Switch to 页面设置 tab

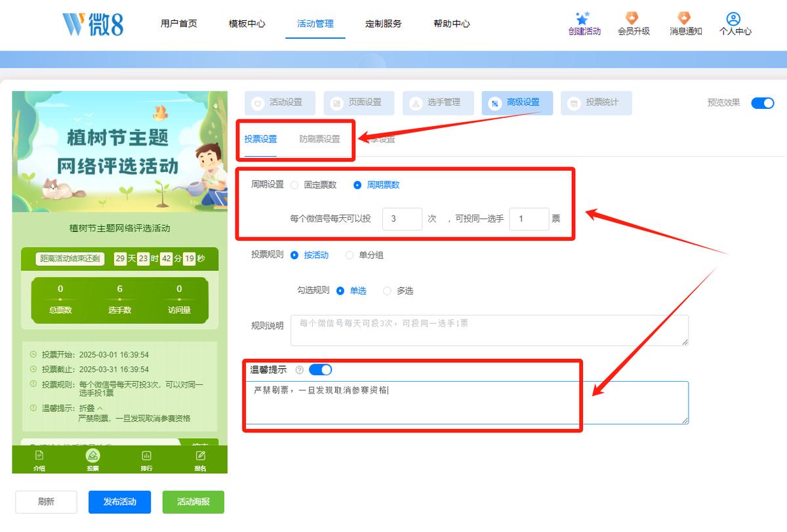[359, 103]
